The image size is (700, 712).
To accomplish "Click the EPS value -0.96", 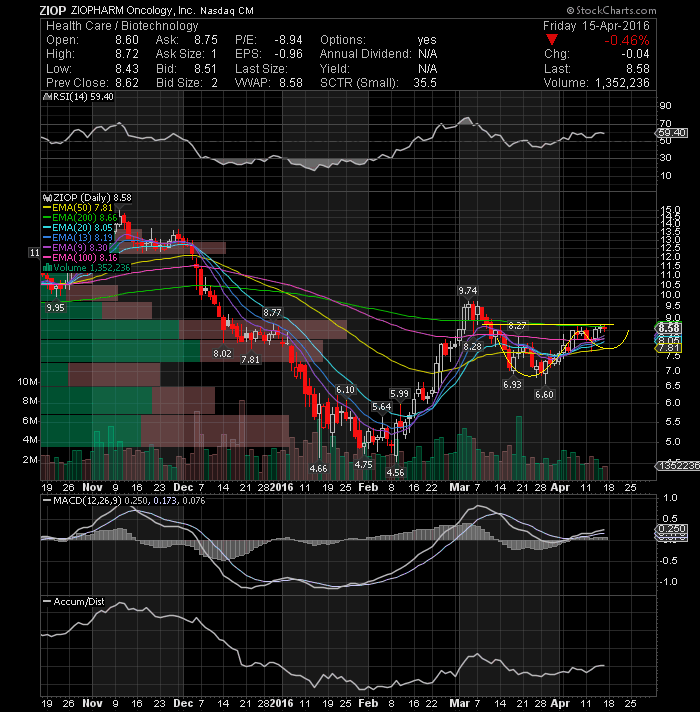I will pos(288,54).
